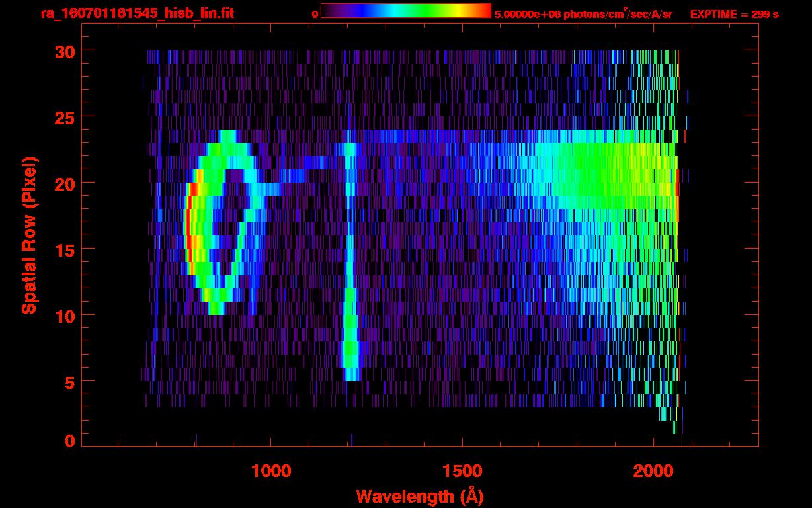Click the y-axis tick label 25
The height and width of the screenshot is (508, 812).
(65, 117)
